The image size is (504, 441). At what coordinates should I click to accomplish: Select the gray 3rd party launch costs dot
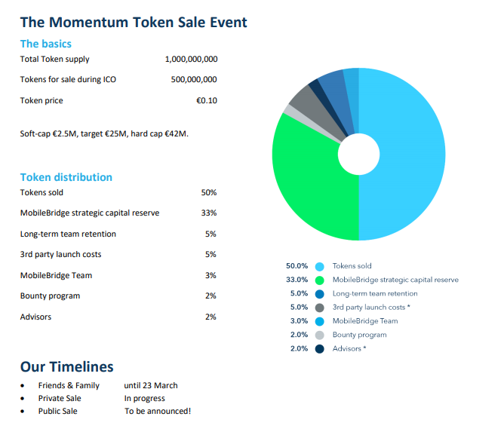coord(319,308)
